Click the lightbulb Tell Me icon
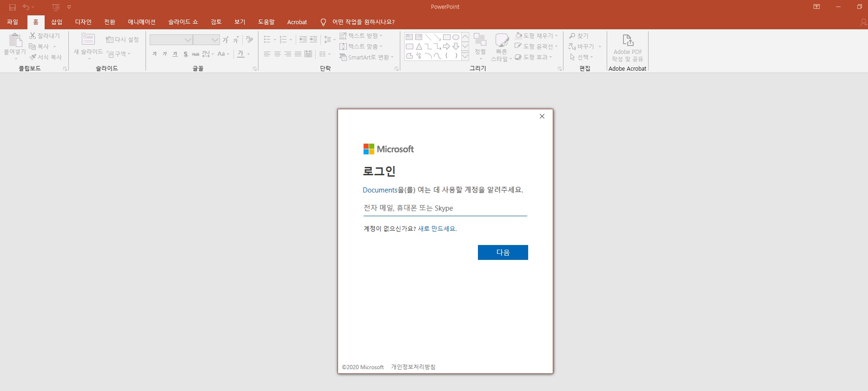 coord(324,22)
